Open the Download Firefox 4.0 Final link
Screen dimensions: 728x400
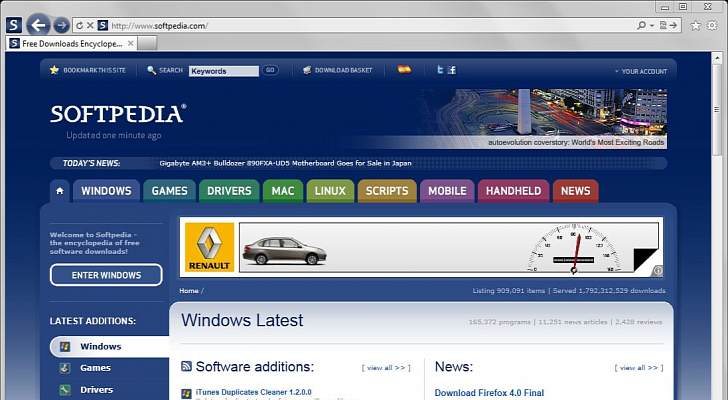tap(489, 393)
